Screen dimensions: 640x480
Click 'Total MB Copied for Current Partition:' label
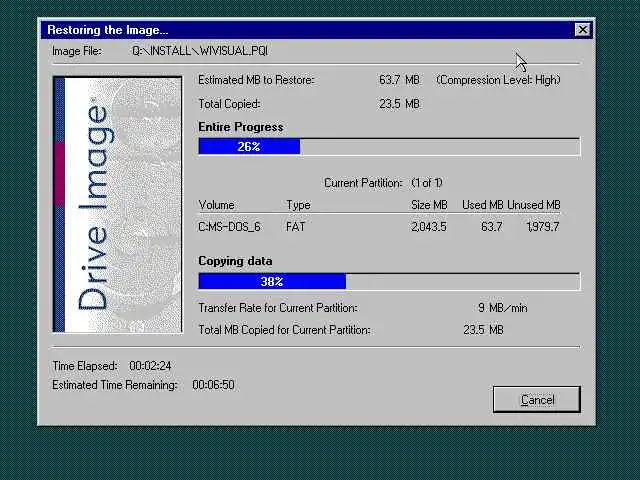click(284, 330)
